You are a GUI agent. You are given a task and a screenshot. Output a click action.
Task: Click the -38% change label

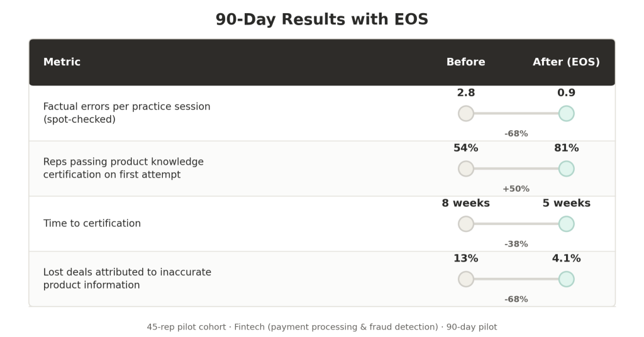[x=516, y=244]
